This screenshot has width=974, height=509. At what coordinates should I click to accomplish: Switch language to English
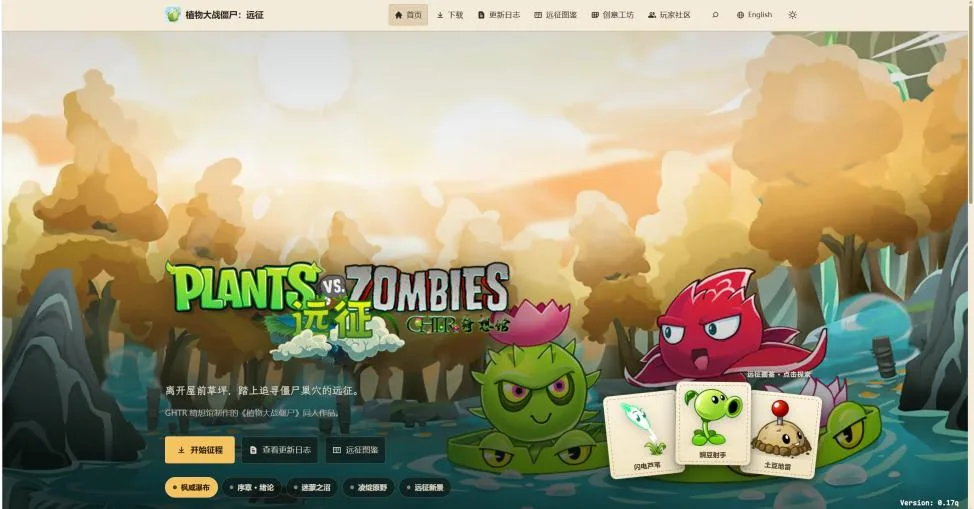pyautogui.click(x=754, y=15)
